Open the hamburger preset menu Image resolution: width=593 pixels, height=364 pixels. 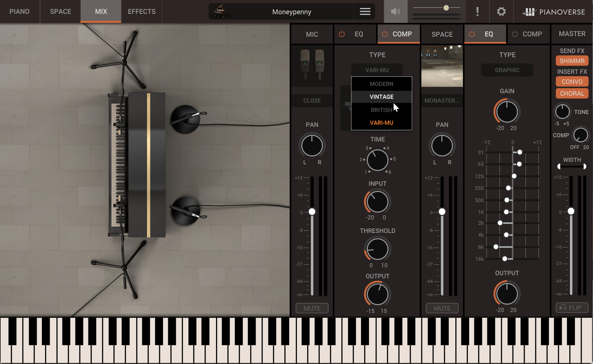(x=365, y=12)
